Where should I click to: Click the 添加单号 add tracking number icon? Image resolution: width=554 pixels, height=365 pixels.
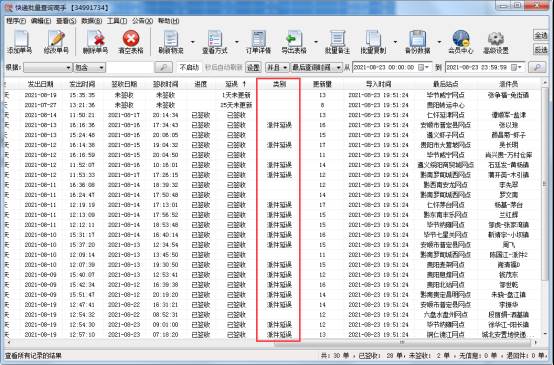(20, 39)
